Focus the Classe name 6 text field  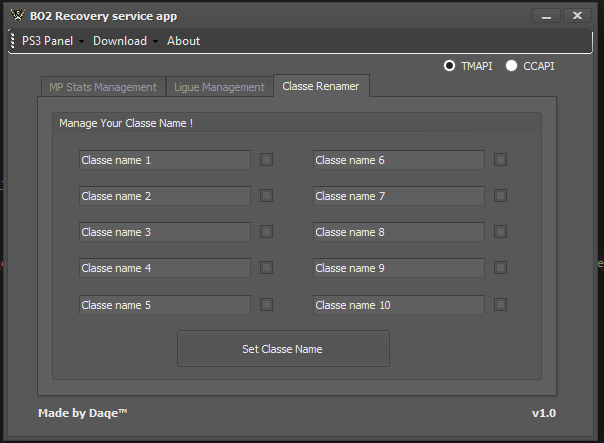tap(399, 160)
